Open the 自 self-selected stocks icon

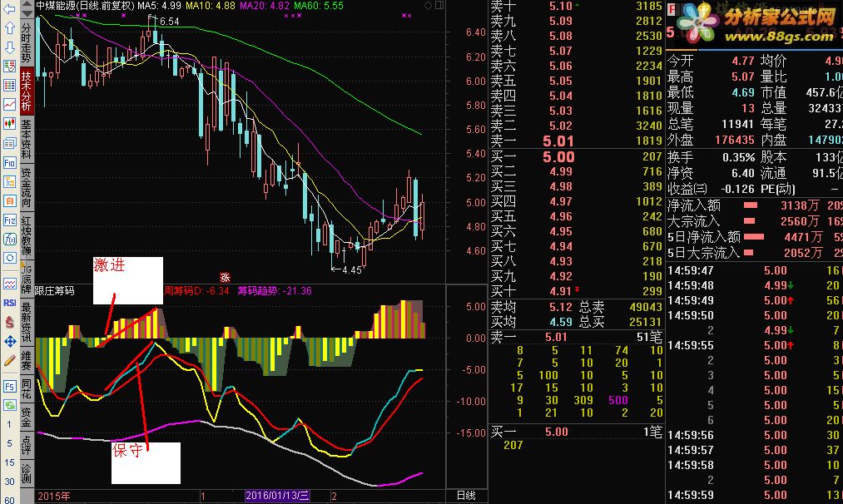[x=9, y=201]
